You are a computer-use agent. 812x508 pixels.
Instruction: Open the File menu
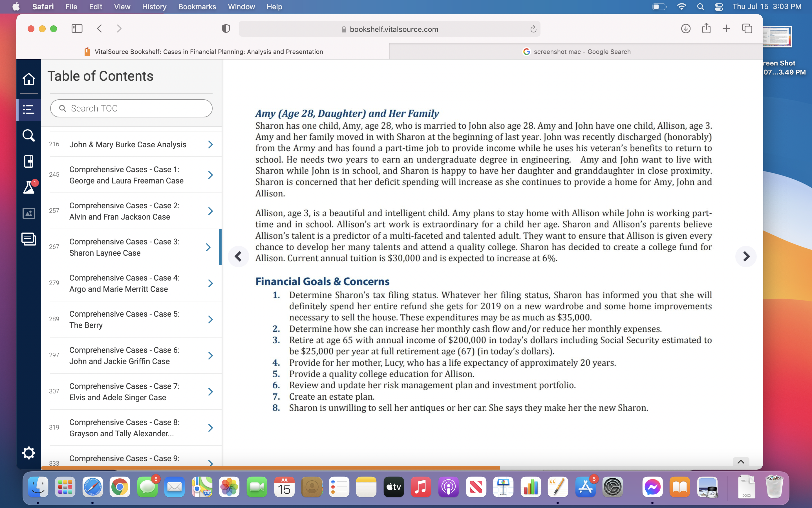[71, 7]
